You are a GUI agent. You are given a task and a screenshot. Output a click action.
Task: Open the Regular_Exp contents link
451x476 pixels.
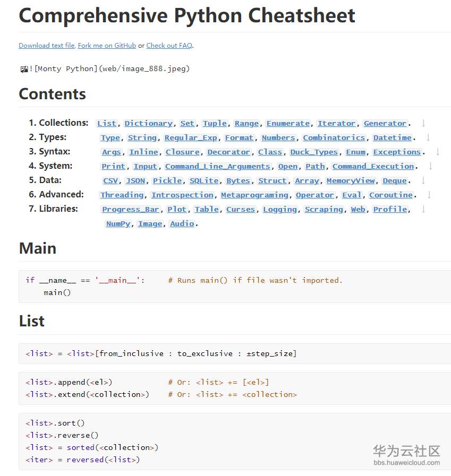[x=191, y=138]
